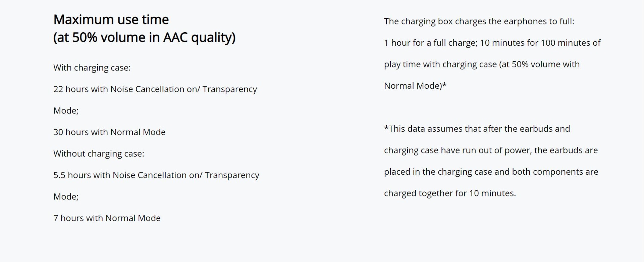The image size is (644, 262).
Task: Click the 'charged together for 10 minutes.' line
Action: (450, 193)
